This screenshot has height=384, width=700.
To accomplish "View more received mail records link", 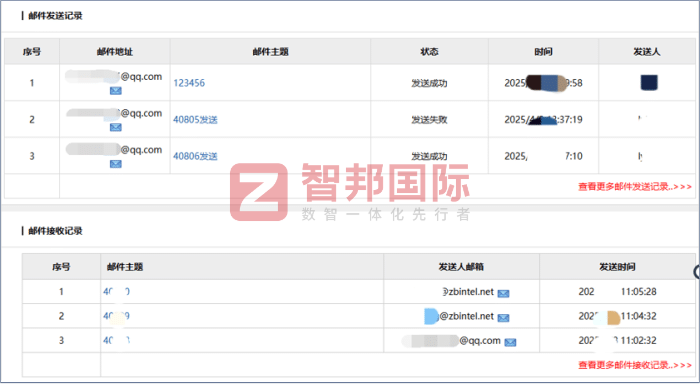I will tap(635, 365).
